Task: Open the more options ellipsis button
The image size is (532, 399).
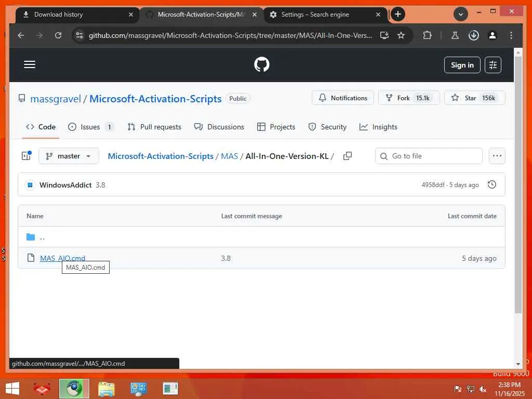Action: pos(497,156)
